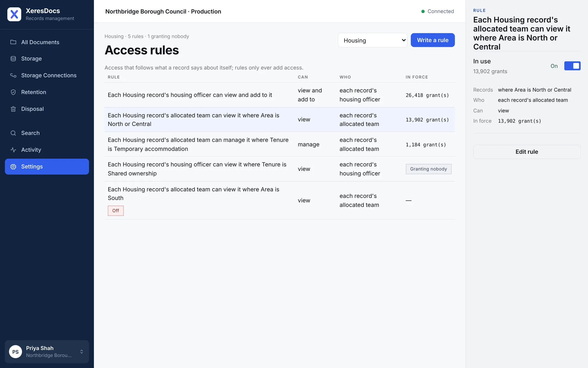Open Storage Connections page

(x=47, y=75)
